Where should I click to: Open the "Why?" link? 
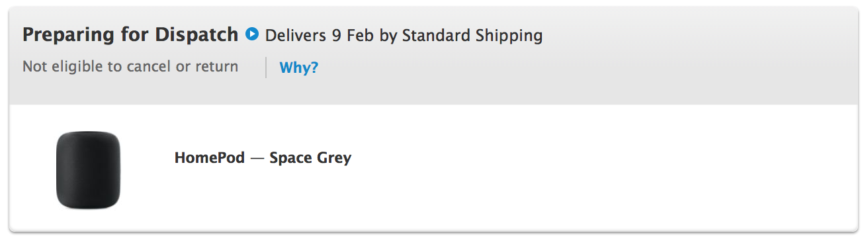(x=299, y=68)
